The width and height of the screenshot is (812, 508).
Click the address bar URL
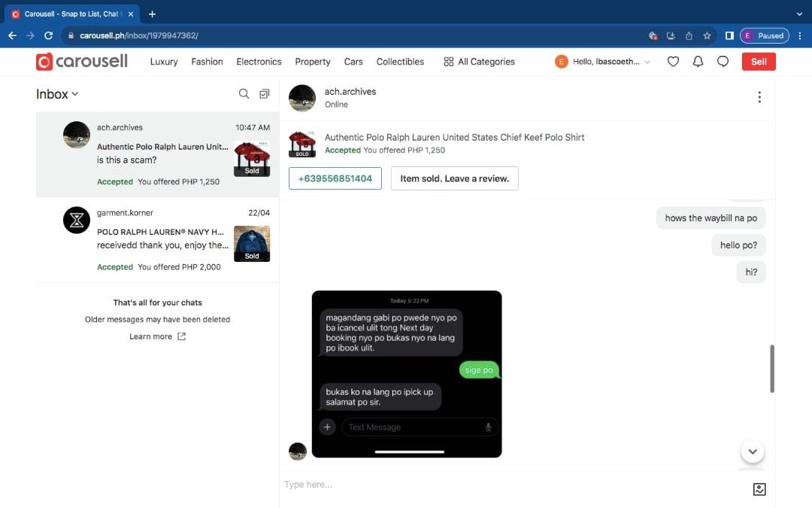pyautogui.click(x=139, y=36)
